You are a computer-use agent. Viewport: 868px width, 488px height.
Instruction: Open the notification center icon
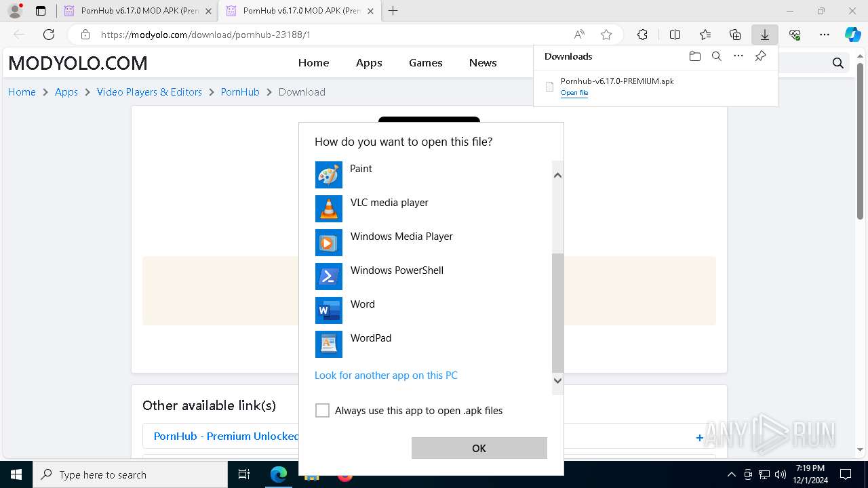click(x=846, y=474)
